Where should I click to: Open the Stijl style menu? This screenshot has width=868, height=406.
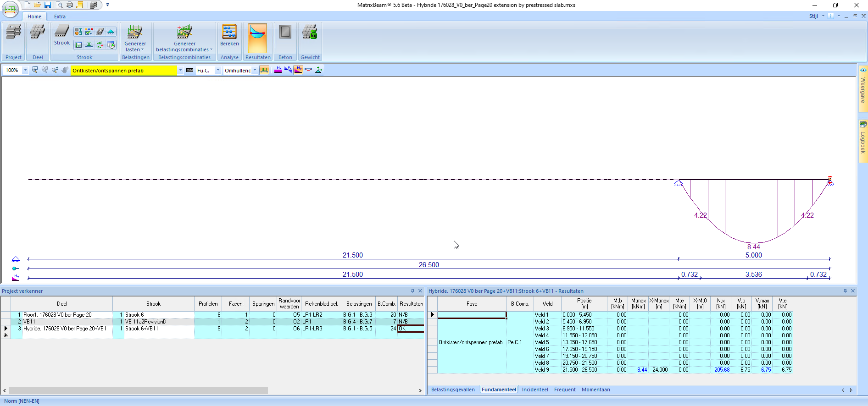pyautogui.click(x=816, y=16)
